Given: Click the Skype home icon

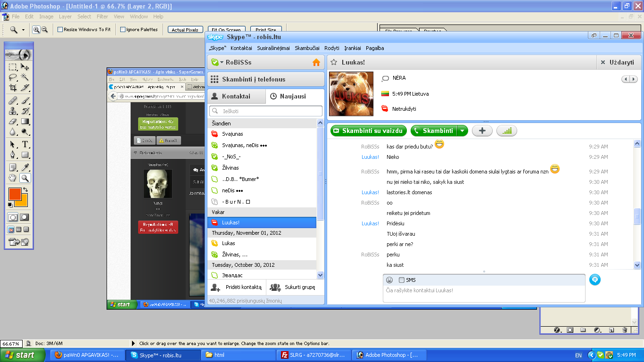Looking at the screenshot, I should [316, 62].
